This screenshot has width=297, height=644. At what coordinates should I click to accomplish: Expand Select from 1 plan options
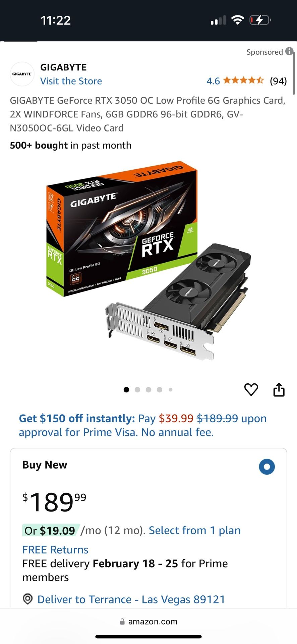tap(195, 530)
